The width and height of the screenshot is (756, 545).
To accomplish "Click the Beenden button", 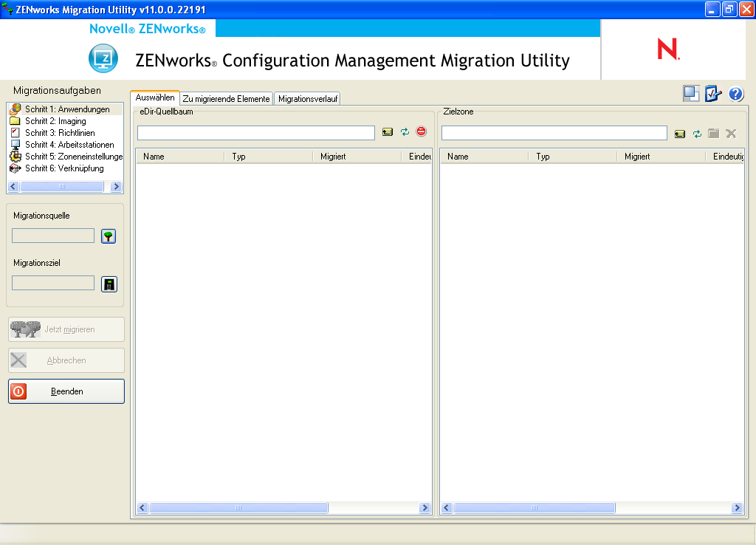I will pyautogui.click(x=66, y=391).
